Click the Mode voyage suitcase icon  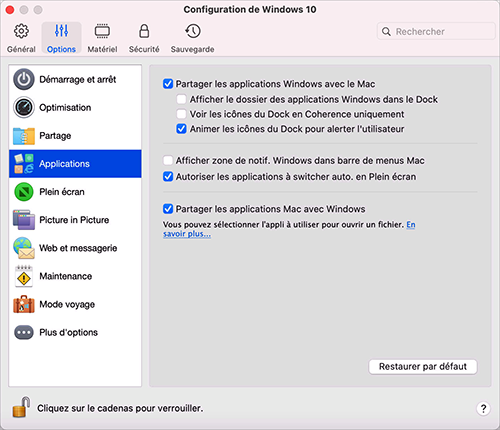tap(24, 304)
